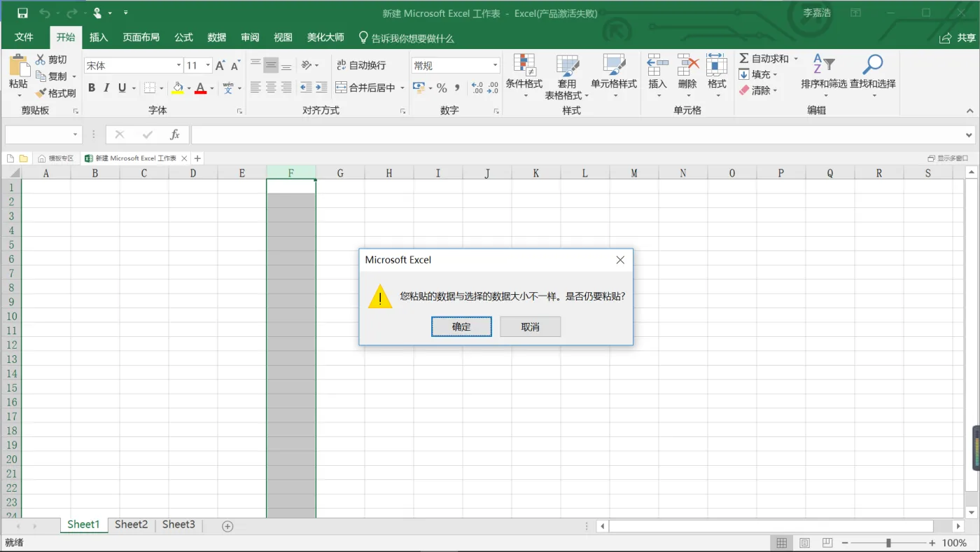Switch to the 视图 ribbon tab
Screen dimensions: 980x552
pyautogui.click(x=283, y=37)
